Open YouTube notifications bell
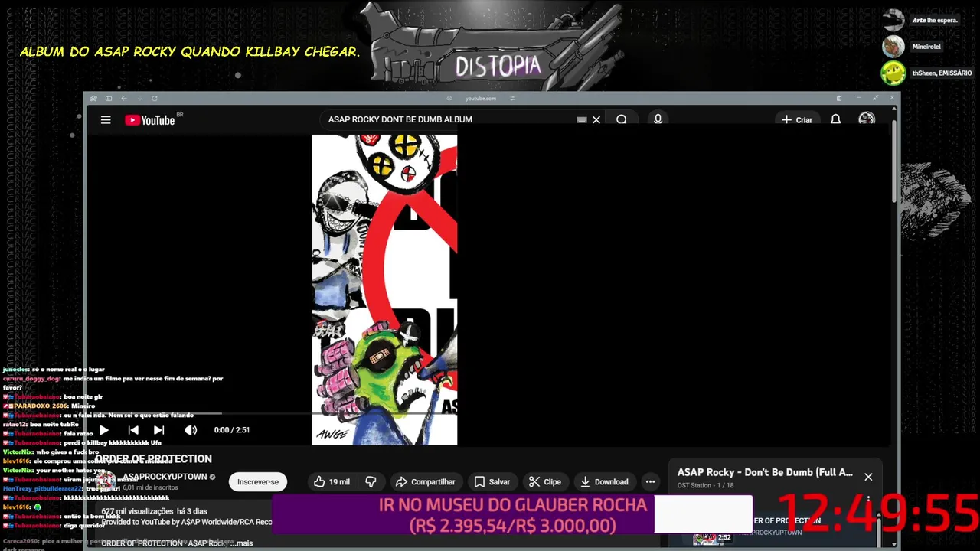The image size is (980, 551). [x=836, y=120]
